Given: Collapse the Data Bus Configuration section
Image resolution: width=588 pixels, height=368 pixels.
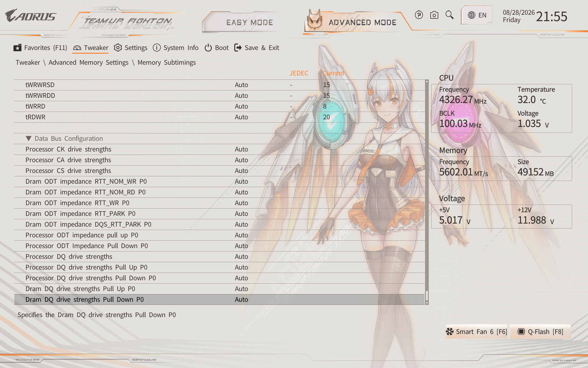Looking at the screenshot, I should click(x=28, y=138).
